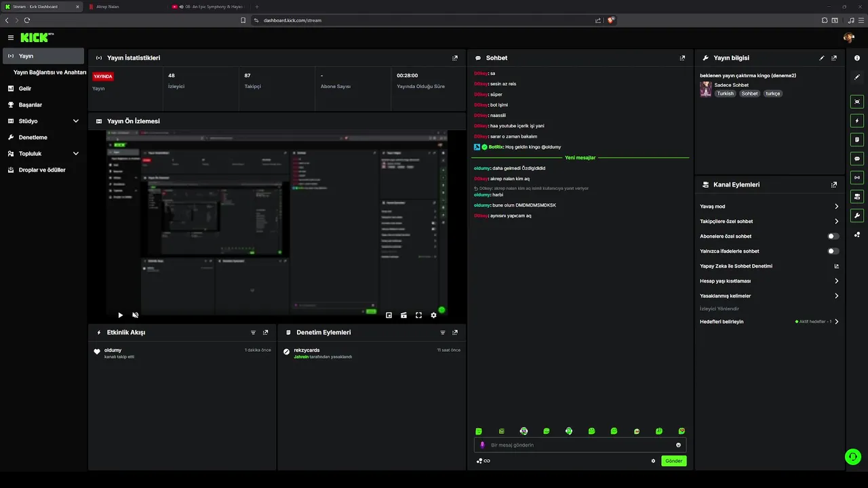Image resolution: width=868 pixels, height=488 pixels.
Task: Click the KICK logo
Action: point(37,38)
